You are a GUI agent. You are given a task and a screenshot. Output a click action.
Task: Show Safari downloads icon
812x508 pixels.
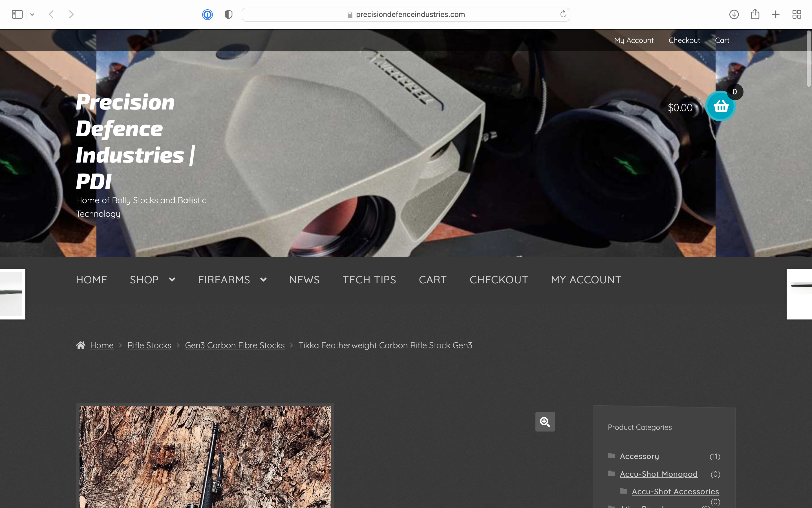coord(734,14)
